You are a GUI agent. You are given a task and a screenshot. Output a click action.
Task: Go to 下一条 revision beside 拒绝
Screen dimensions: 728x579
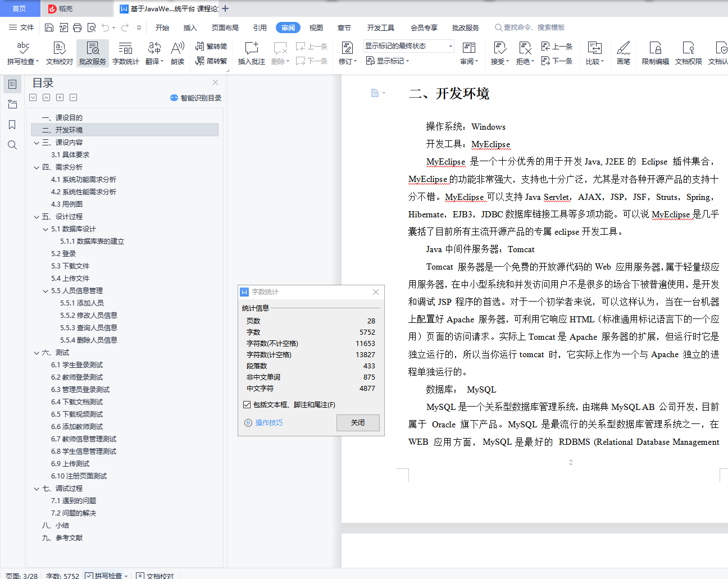[x=557, y=61]
